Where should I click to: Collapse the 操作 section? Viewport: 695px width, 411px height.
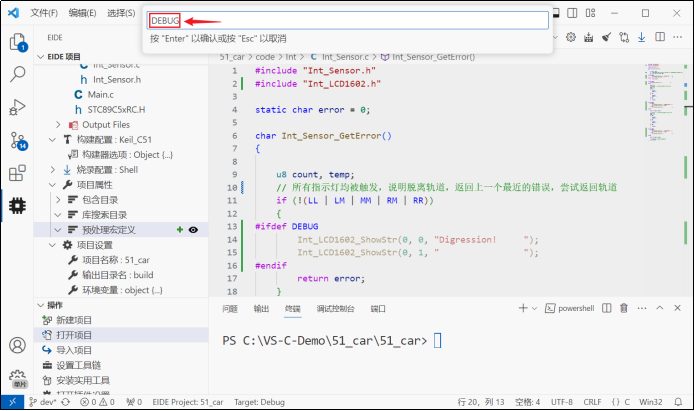41,305
